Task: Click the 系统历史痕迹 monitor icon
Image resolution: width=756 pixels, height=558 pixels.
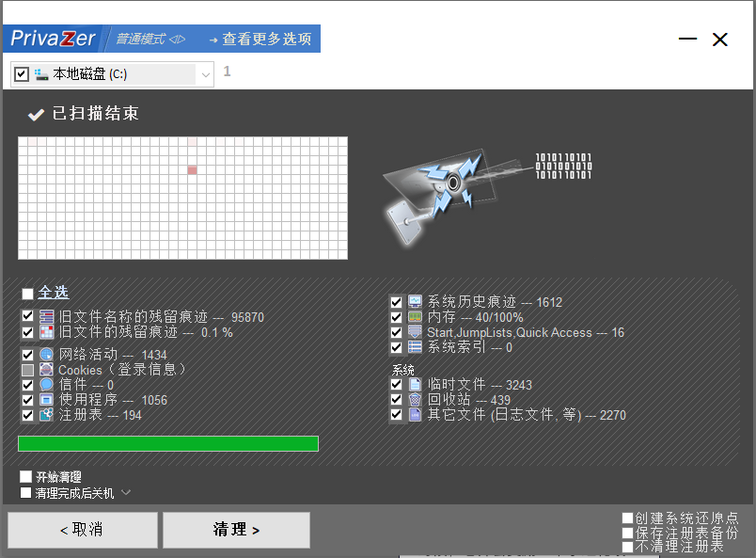Action: [x=416, y=301]
